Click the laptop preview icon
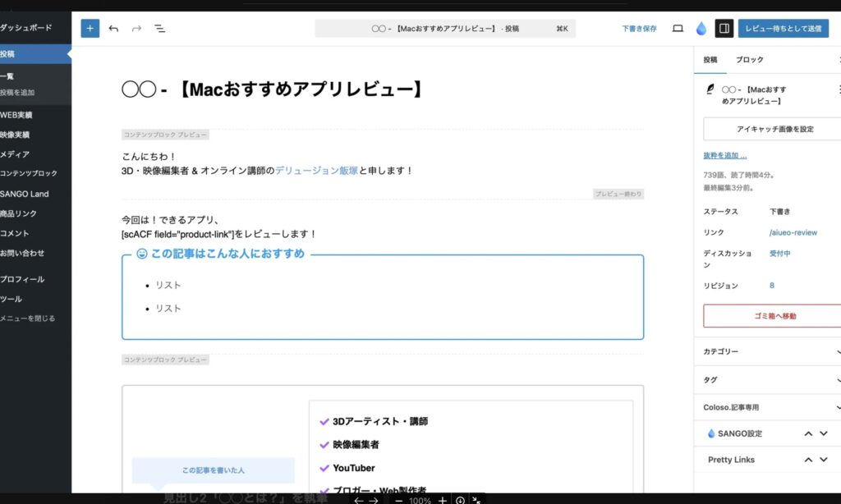Viewport: 841px width, 504px height. coord(678,28)
